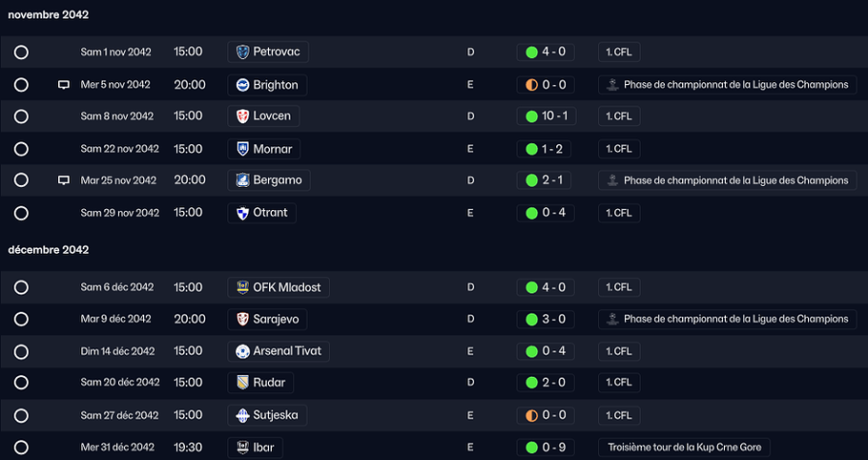Click the Brighton club badge

tap(242, 85)
